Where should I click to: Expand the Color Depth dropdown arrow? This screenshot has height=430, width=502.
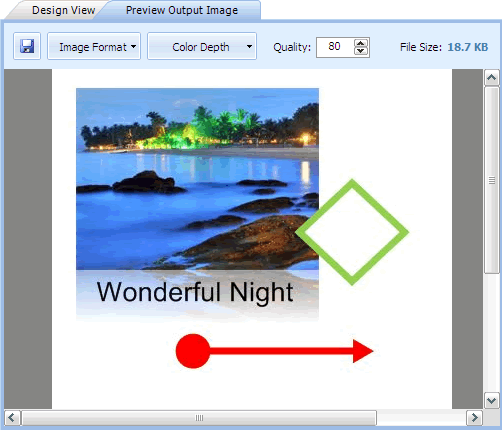(249, 46)
